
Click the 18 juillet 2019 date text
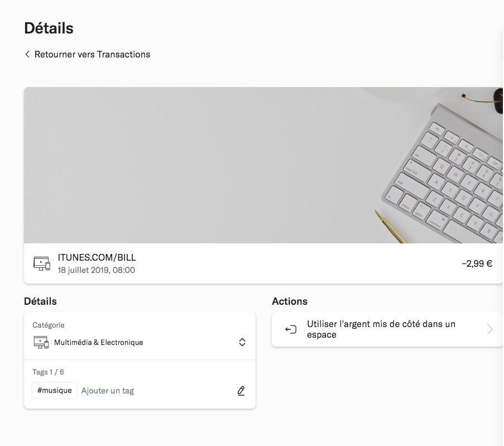click(97, 270)
